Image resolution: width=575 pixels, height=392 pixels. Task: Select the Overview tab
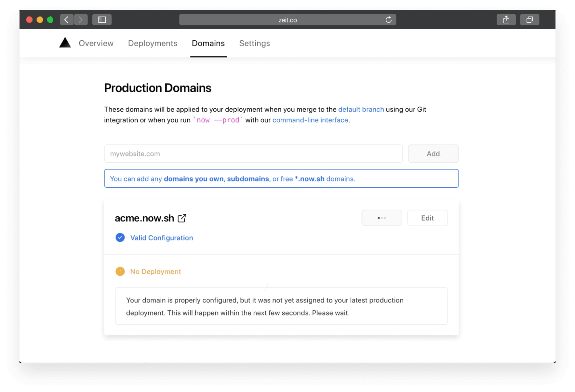(96, 43)
